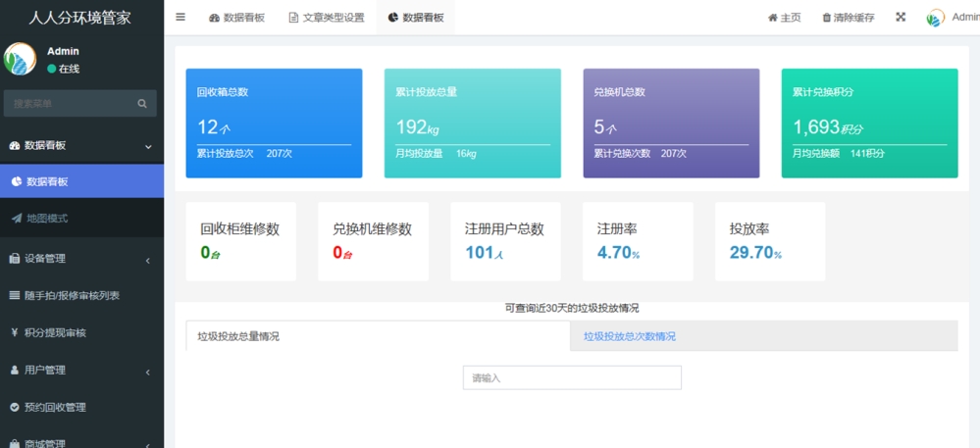Click the user icon beside 用户管理
Viewport: 980px width, 448px height.
pyautogui.click(x=15, y=371)
